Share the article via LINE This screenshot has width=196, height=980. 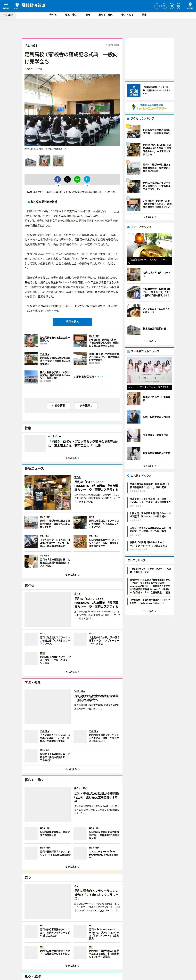click(77, 179)
